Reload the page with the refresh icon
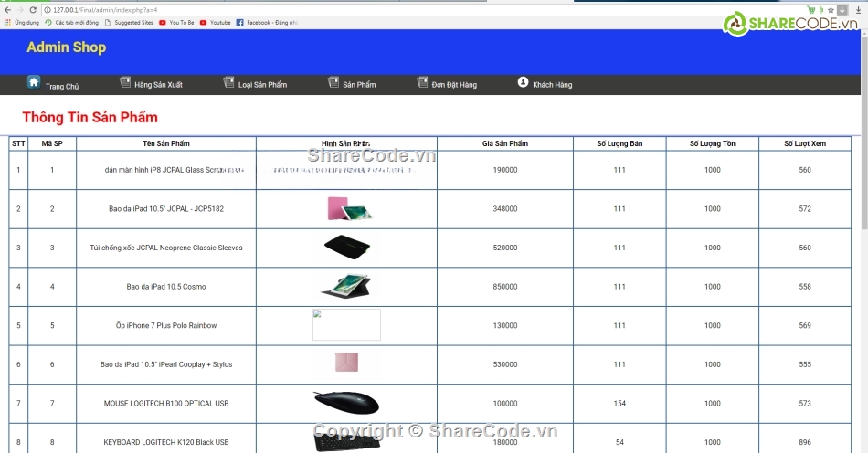 tap(33, 10)
